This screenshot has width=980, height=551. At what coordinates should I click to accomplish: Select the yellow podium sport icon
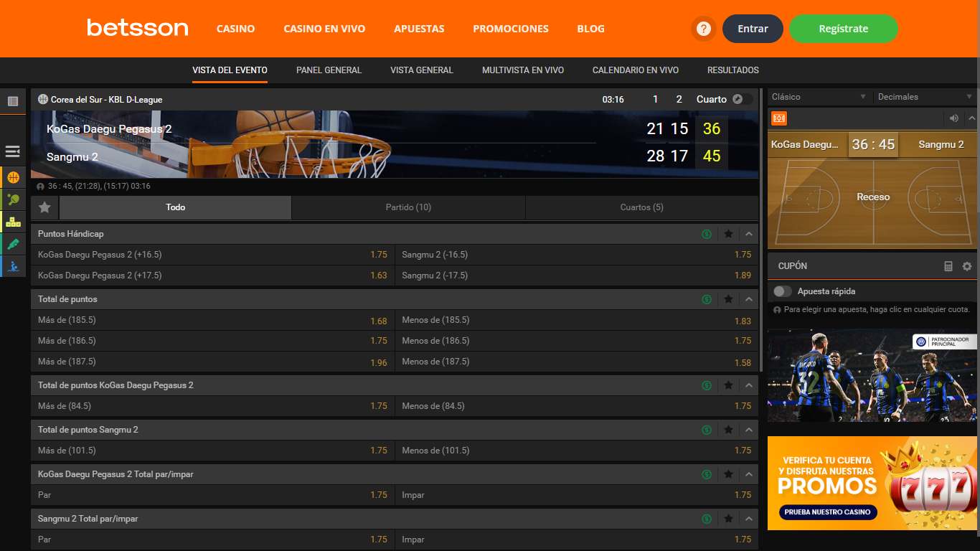13,222
